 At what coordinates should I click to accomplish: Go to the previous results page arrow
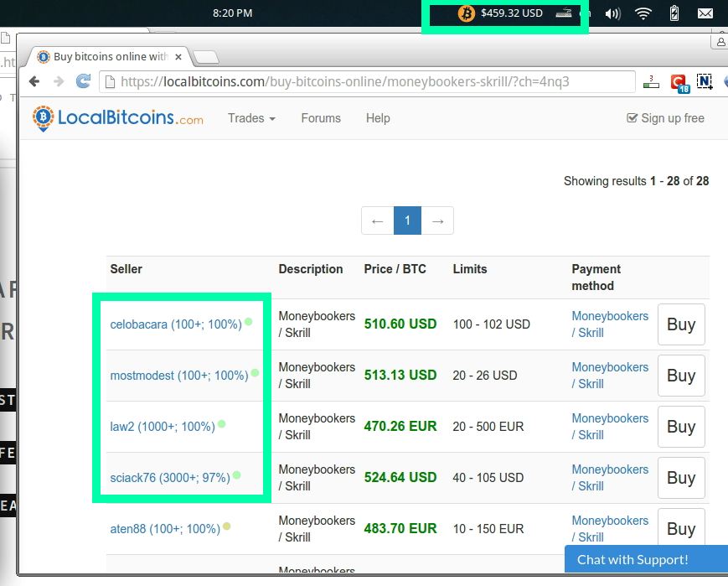pyautogui.click(x=378, y=220)
